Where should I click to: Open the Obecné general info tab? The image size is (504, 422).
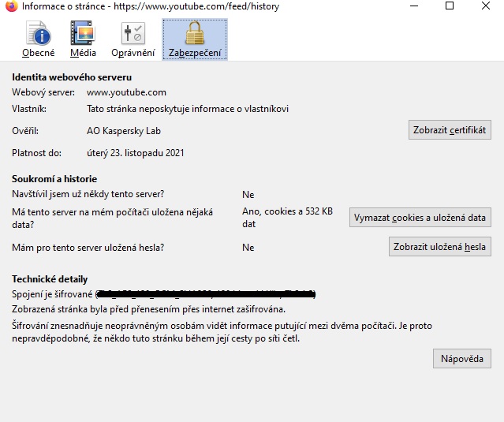[x=38, y=39]
